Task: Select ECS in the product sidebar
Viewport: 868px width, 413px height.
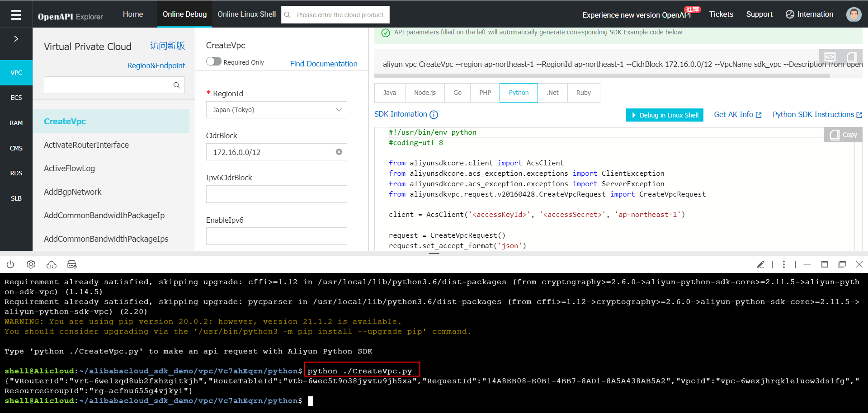Action: pyautogui.click(x=16, y=98)
